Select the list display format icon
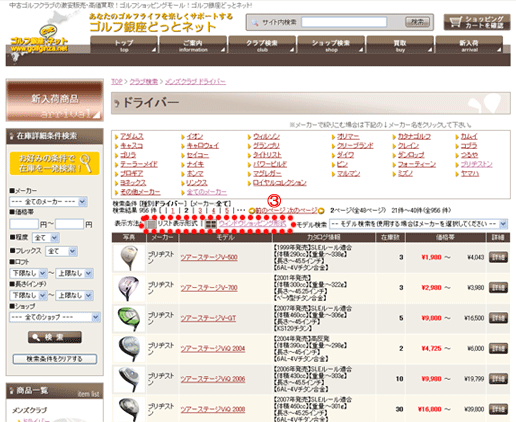 [x=152, y=224]
